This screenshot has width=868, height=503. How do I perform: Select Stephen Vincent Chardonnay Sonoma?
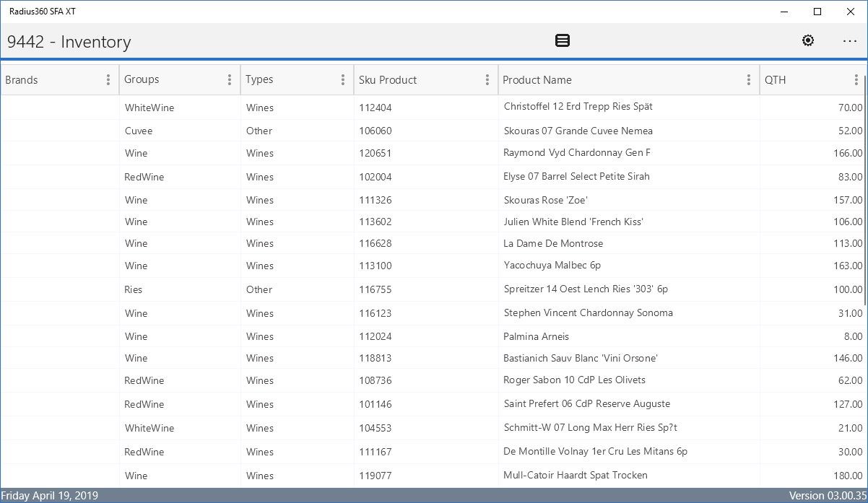[588, 313]
